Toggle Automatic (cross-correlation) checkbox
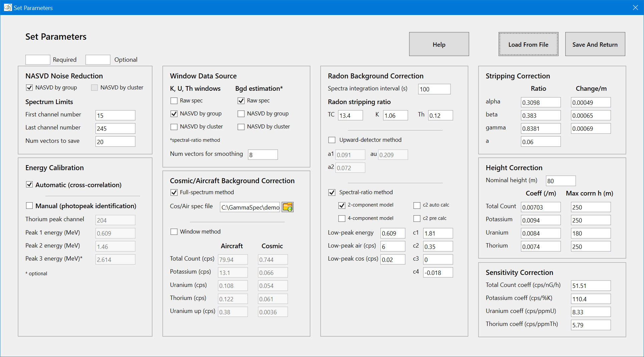The height and width of the screenshot is (357, 644). 29,185
